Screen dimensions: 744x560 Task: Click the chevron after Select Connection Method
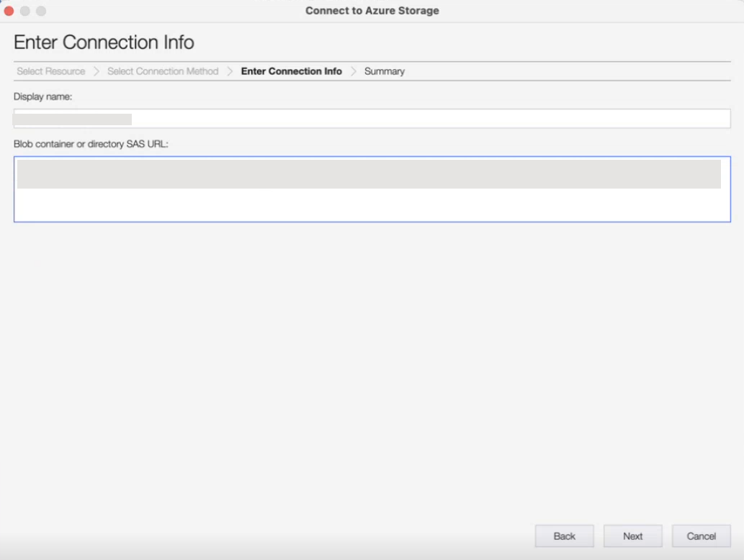230,71
